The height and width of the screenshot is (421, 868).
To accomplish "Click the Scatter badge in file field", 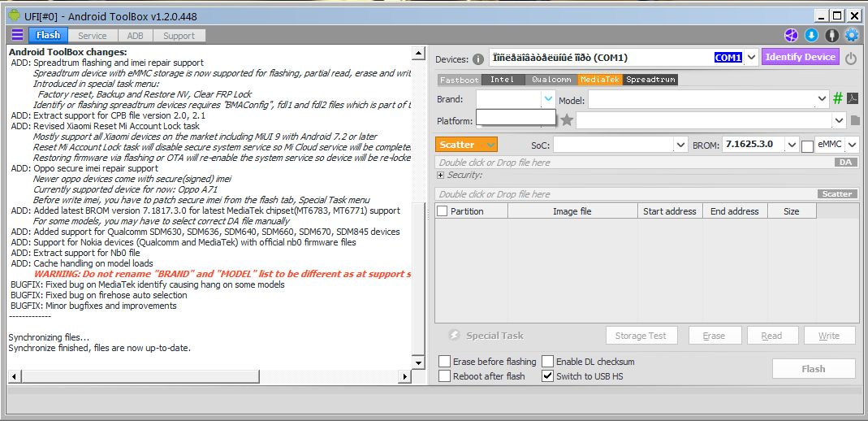I will [x=837, y=194].
